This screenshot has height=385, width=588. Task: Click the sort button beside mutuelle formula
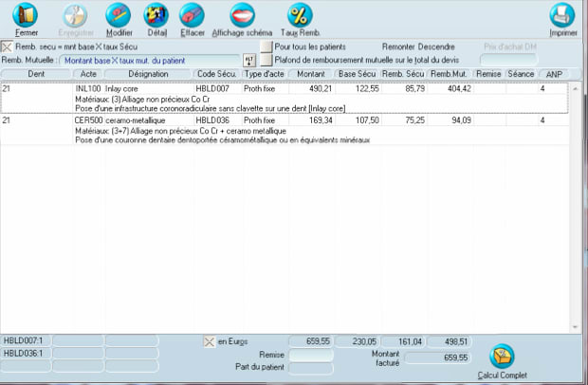pyautogui.click(x=250, y=61)
